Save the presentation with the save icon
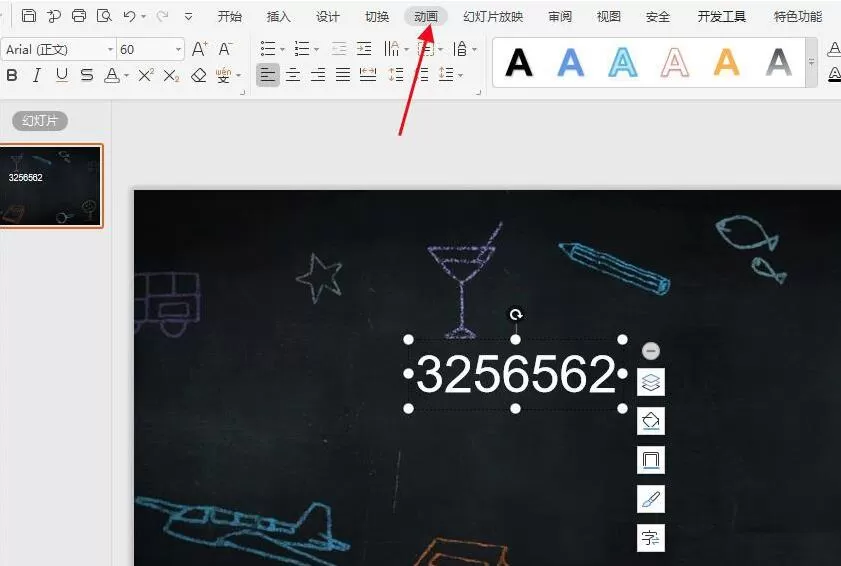The width and height of the screenshot is (841, 566). (x=29, y=16)
